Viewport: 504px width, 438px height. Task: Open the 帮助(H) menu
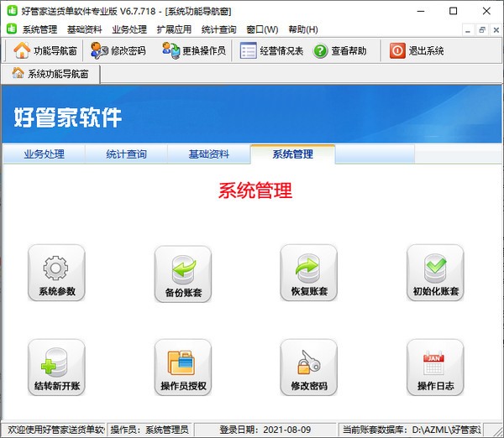303,29
